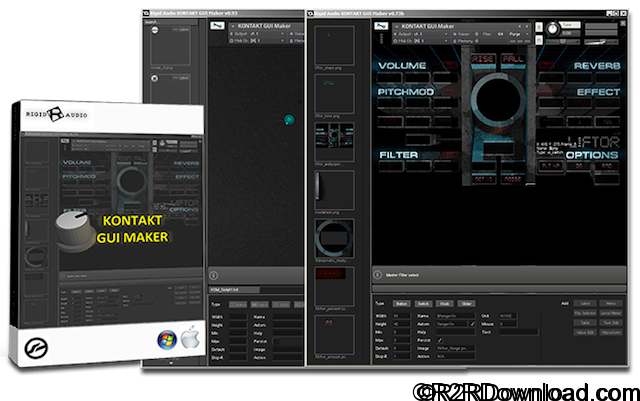Set type to Switch in front window
This screenshot has width=640, height=401.
point(423,303)
